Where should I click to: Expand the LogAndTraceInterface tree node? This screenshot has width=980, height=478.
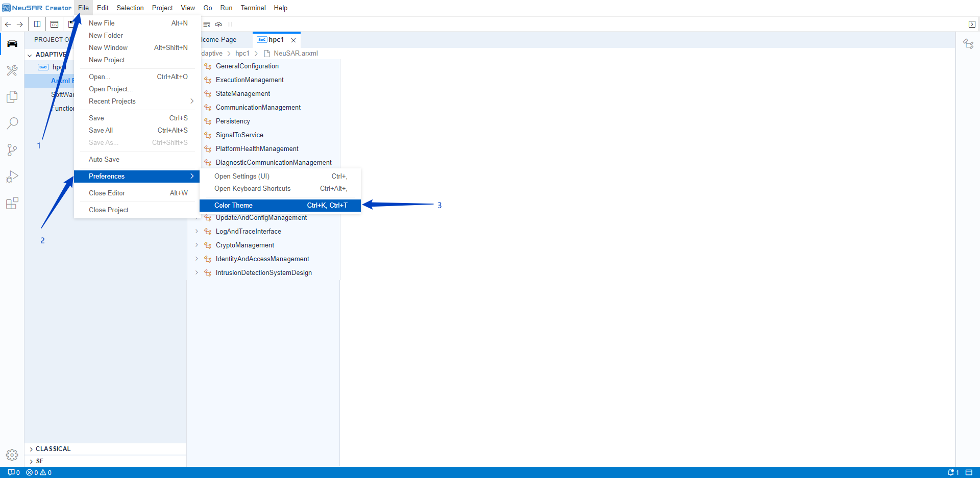197,232
